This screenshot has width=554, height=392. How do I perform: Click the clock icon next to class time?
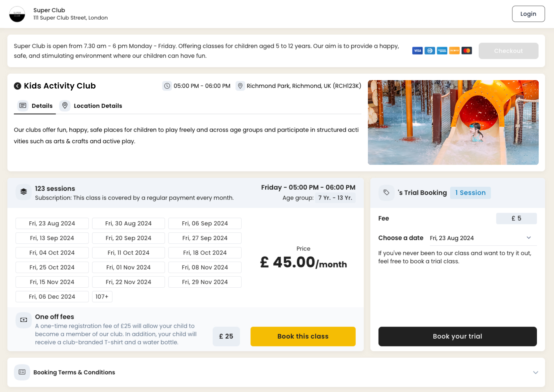tap(167, 86)
